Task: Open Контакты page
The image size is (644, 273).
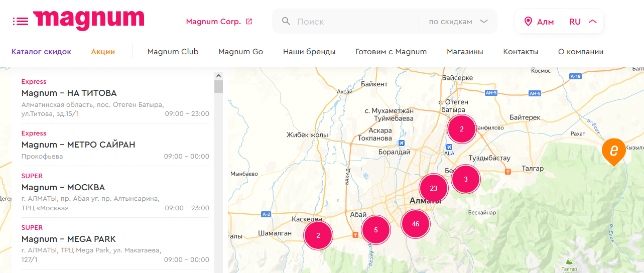Action: pos(521,52)
